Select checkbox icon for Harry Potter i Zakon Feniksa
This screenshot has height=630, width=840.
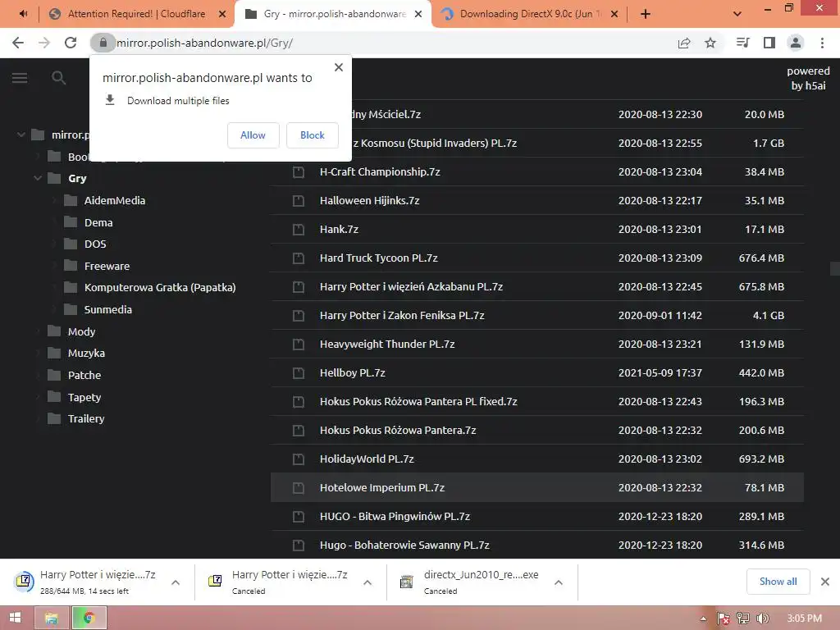tap(299, 316)
